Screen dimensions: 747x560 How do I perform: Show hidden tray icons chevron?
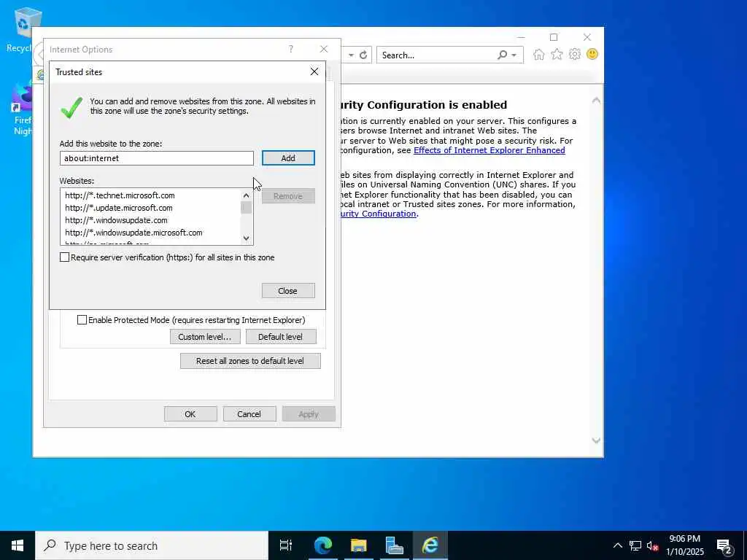point(617,545)
